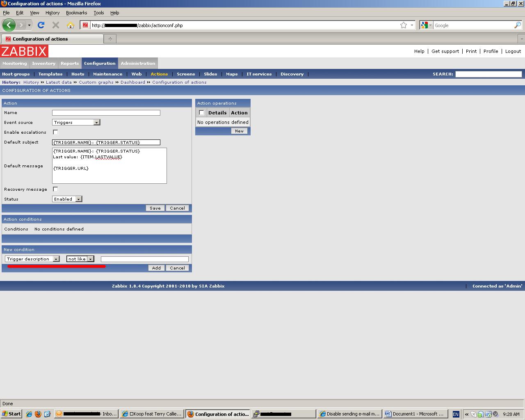
Task: Open the Profile link
Action: pyautogui.click(x=491, y=51)
